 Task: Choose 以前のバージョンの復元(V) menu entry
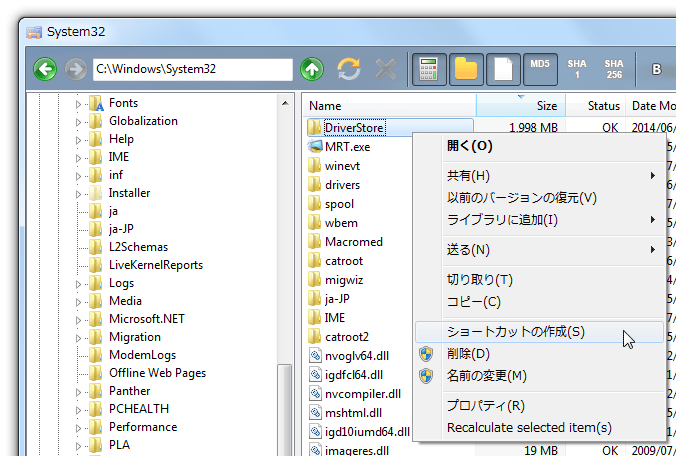coord(539,198)
